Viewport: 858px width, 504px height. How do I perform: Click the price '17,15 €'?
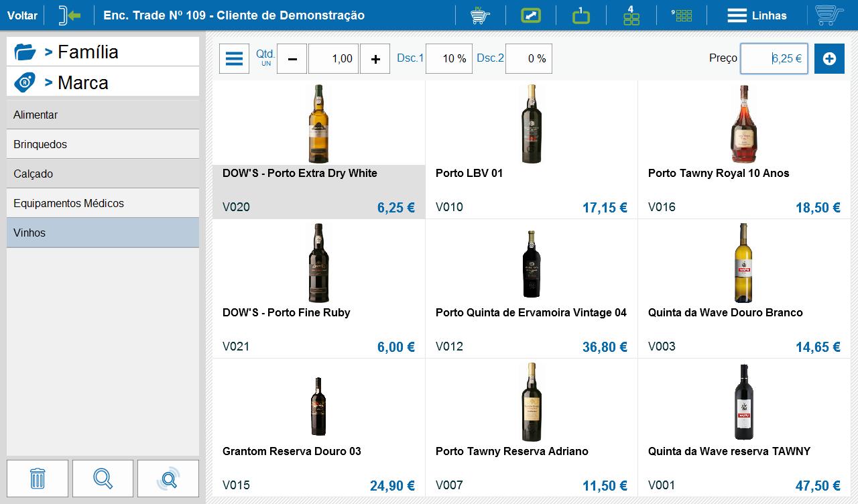coord(605,208)
